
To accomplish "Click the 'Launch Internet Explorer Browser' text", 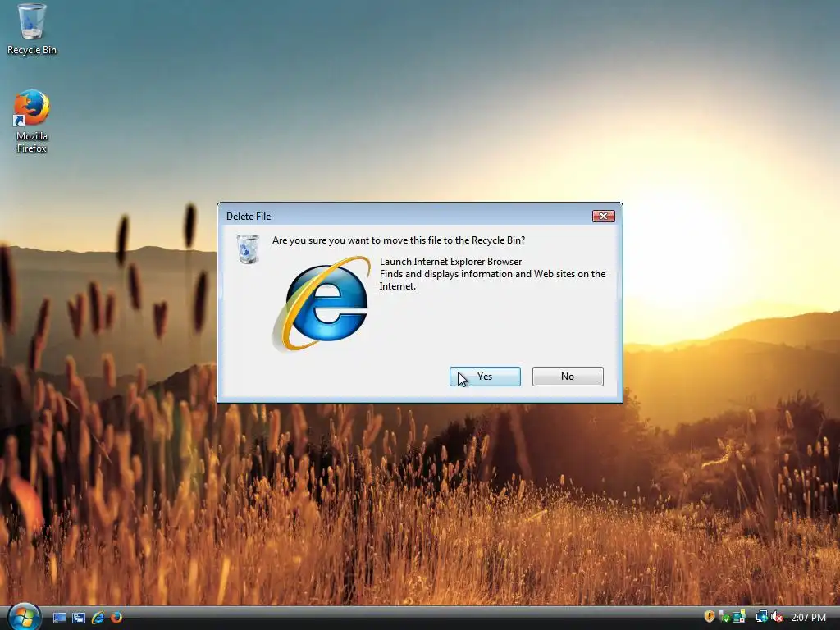I will click(450, 262).
